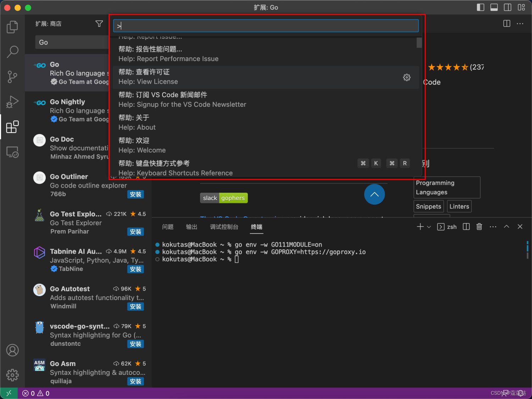532x399 pixels.
Task: Install the Tabnine AI extension
Action: click(x=135, y=269)
